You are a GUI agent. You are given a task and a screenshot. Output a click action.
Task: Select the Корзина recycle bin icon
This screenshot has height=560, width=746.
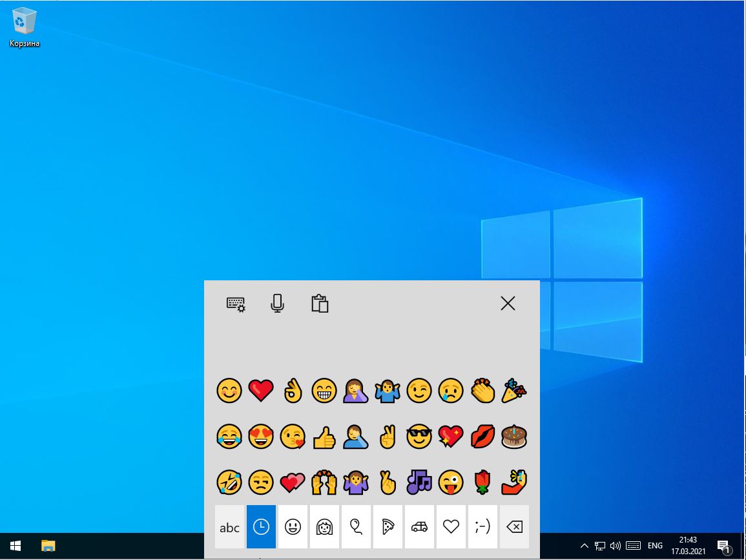(x=24, y=27)
